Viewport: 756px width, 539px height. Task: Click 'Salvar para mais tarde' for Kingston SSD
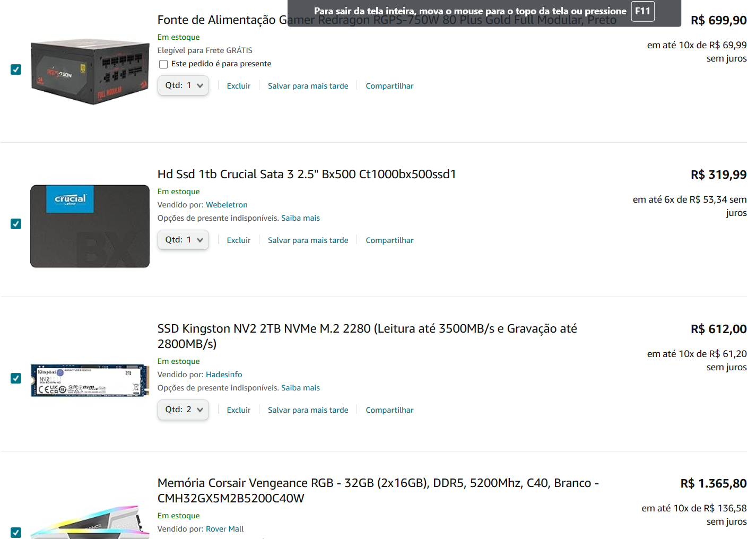pos(308,410)
